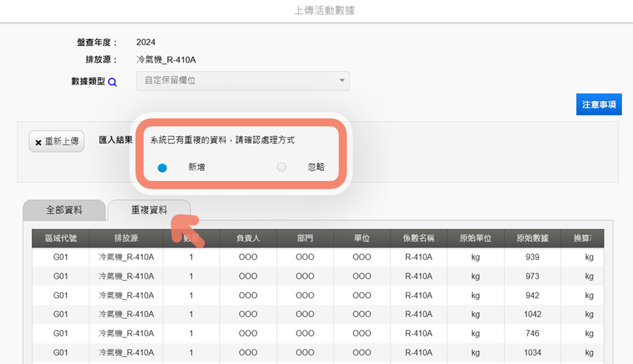Select the 新增 radio option
Image resolution: width=633 pixels, height=364 pixels.
click(x=162, y=168)
